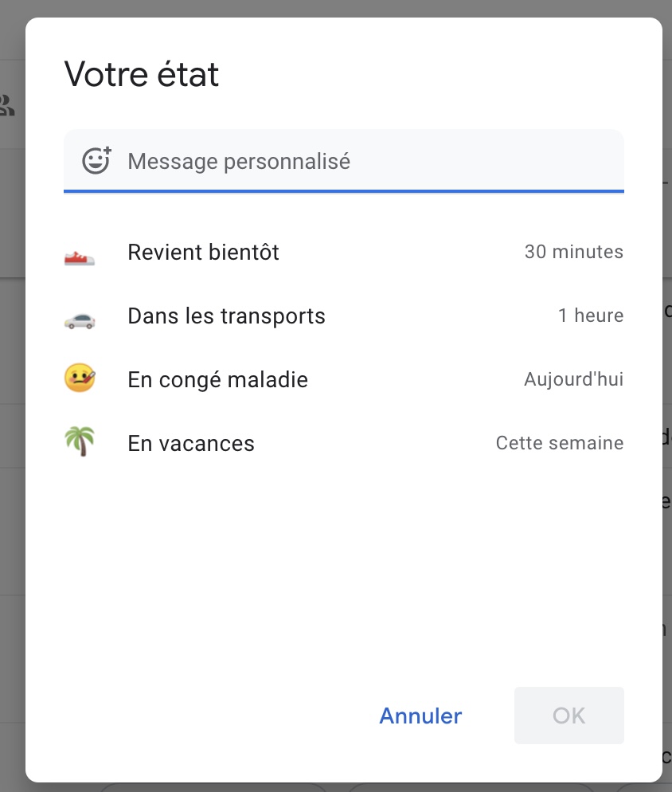Click the people icon behind the dialog
This screenshot has width=672, height=792.
coord(7,104)
